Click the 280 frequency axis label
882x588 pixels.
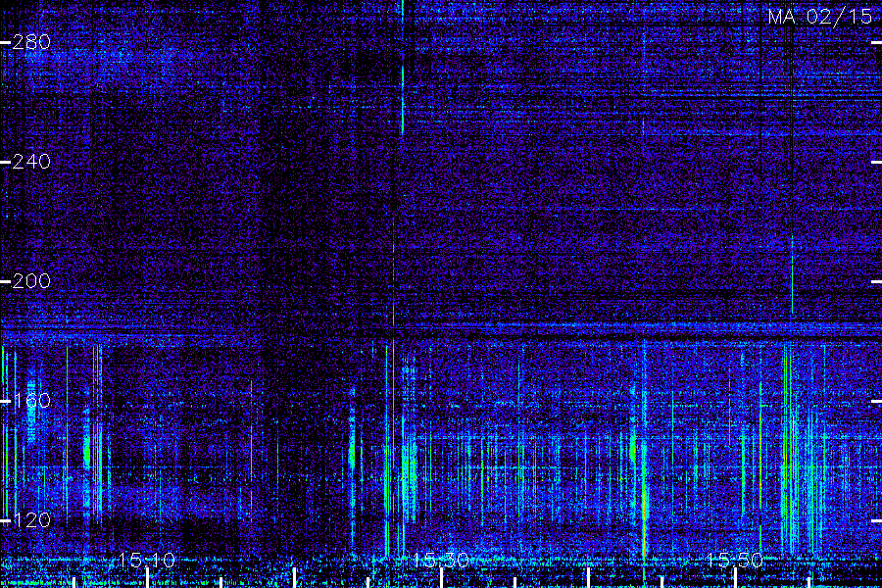[31, 42]
